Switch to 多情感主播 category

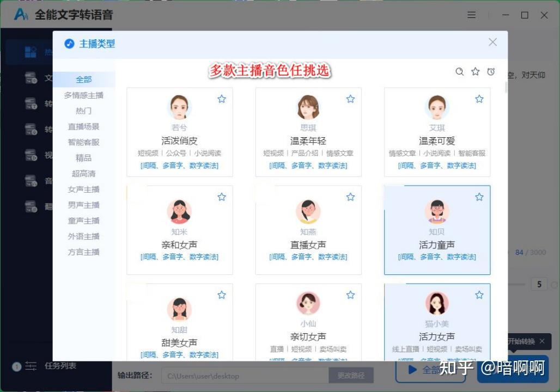click(84, 95)
